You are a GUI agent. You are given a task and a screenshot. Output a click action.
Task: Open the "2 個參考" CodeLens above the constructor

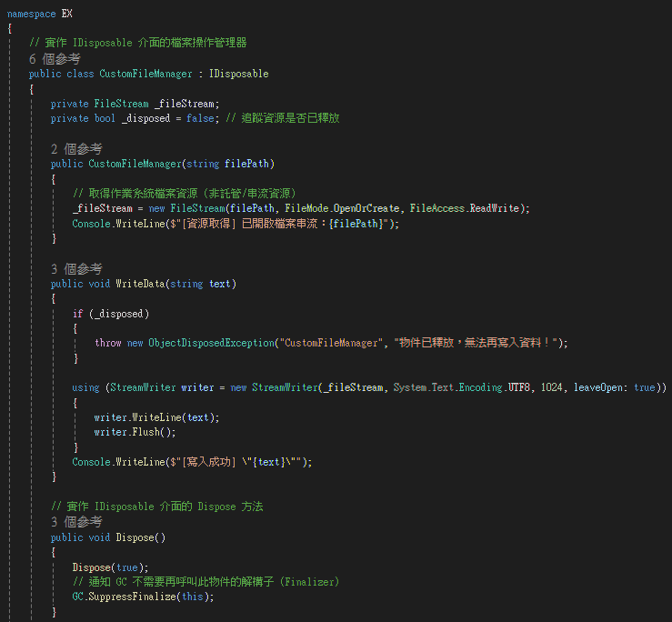(x=76, y=149)
